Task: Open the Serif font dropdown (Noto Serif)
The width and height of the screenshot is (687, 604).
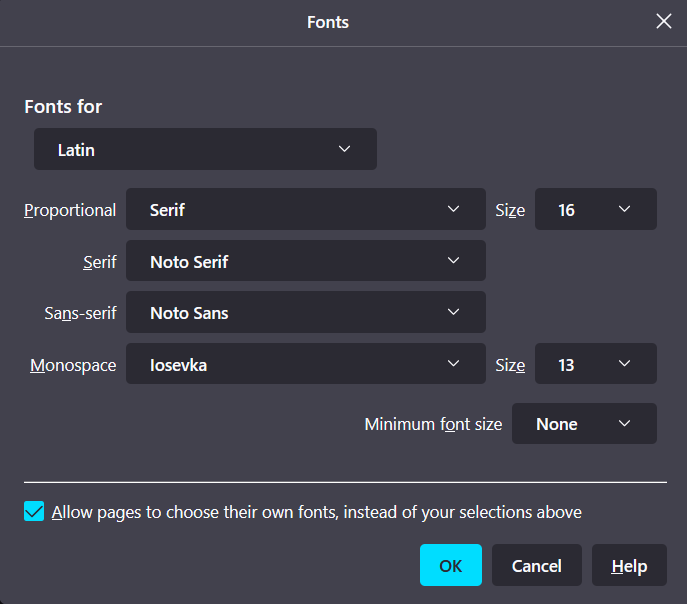Action: tap(305, 262)
